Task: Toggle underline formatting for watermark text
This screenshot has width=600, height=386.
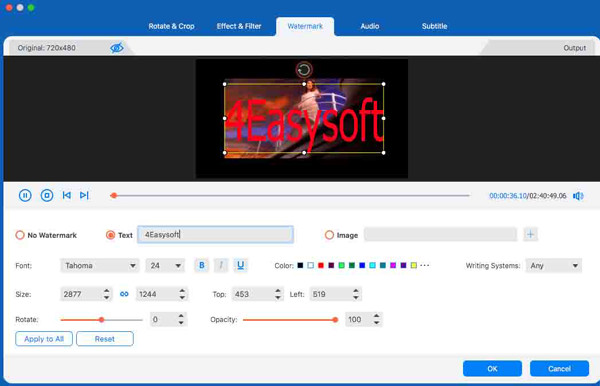Action: (240, 265)
